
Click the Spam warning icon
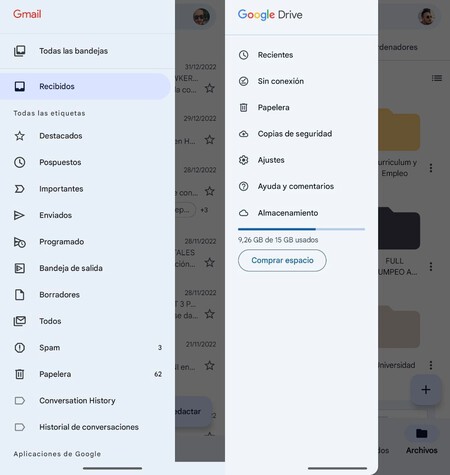coord(20,348)
